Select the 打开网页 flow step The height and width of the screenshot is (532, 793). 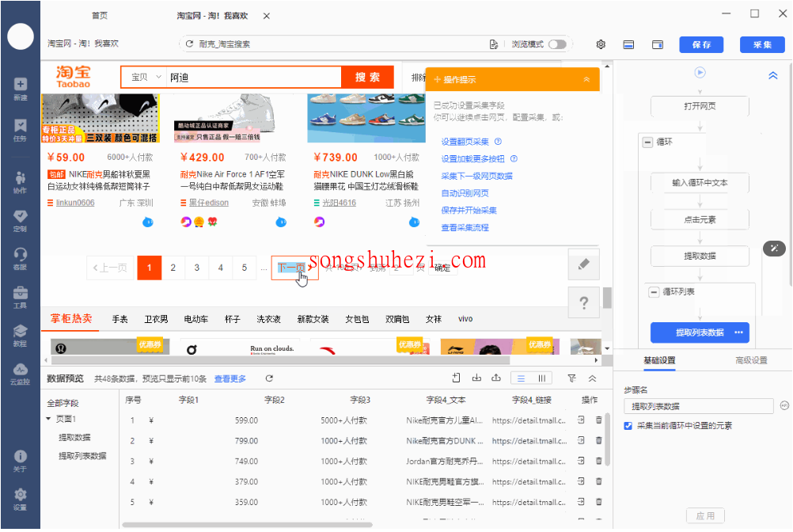point(700,106)
